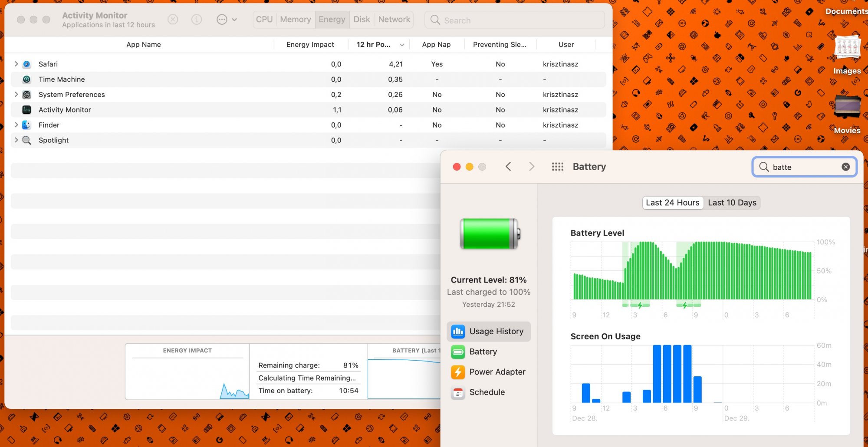Viewport: 868px width, 447px height.
Task: Expand the System Preferences process row
Action: (x=16, y=95)
